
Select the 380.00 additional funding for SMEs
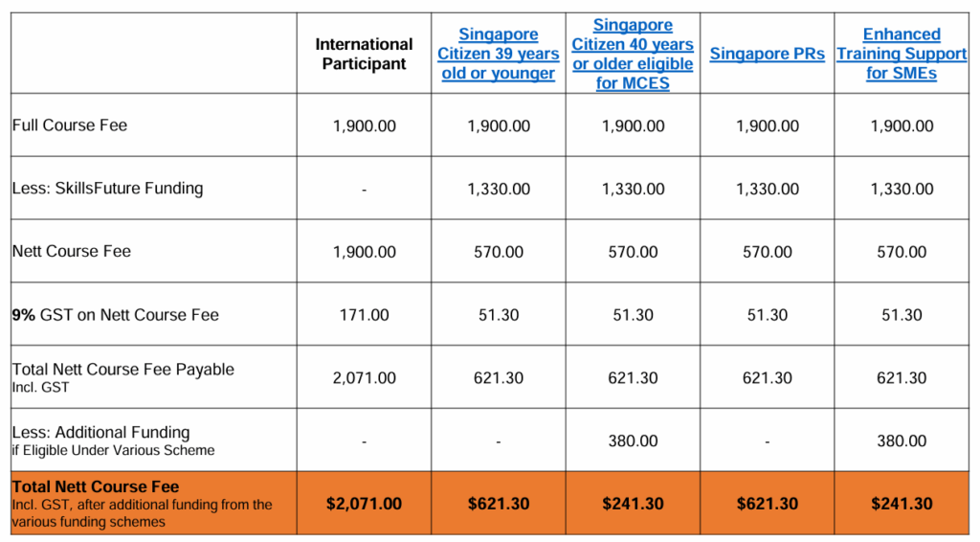click(902, 441)
